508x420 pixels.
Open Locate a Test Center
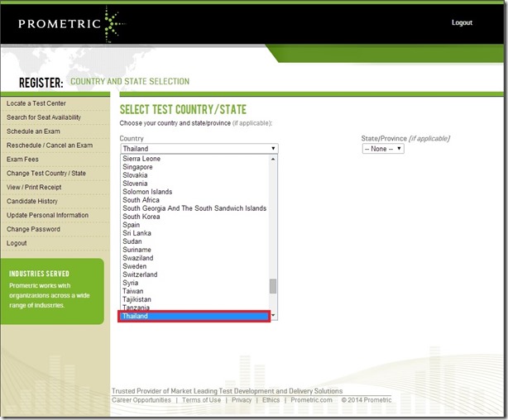point(36,103)
